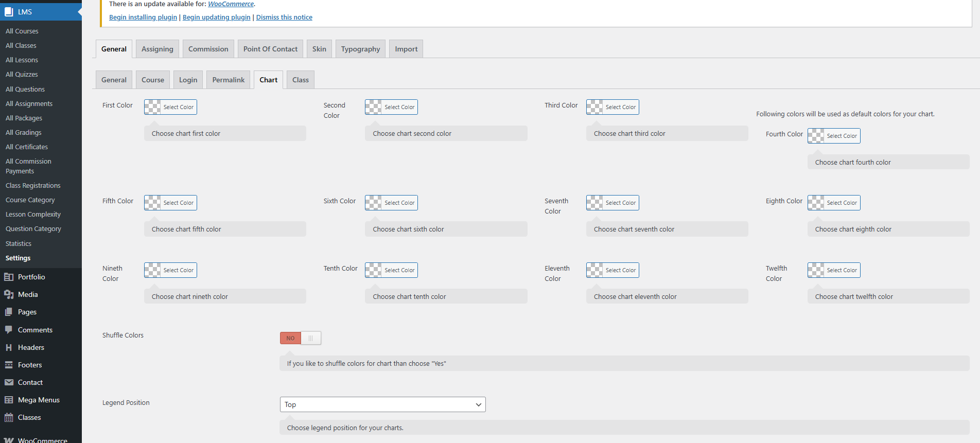
Task: Select the Commission settings tab
Action: coord(208,49)
